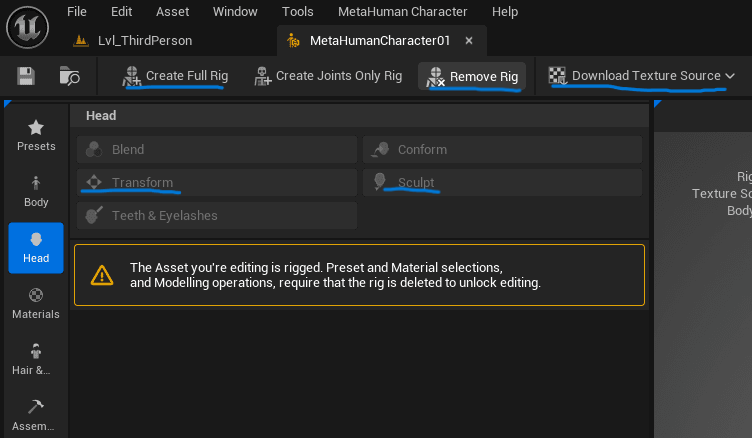Select the Blend head tool
The image size is (752, 438).
click(217, 150)
